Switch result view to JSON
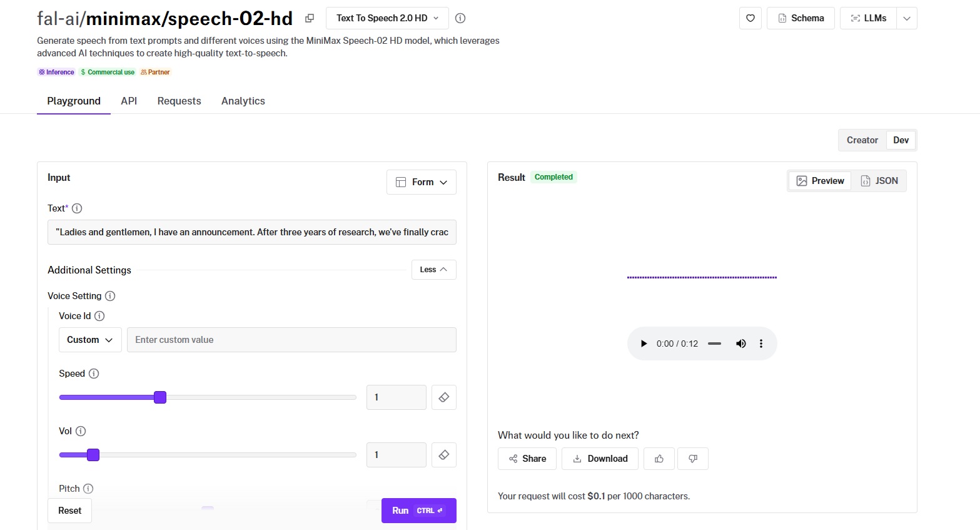Screen dimensions: 980x530 click(879, 181)
